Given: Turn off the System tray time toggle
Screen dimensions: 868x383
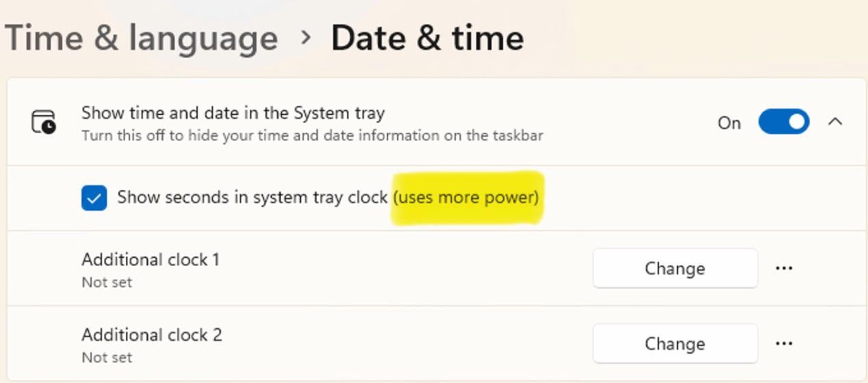Looking at the screenshot, I should coord(783,122).
